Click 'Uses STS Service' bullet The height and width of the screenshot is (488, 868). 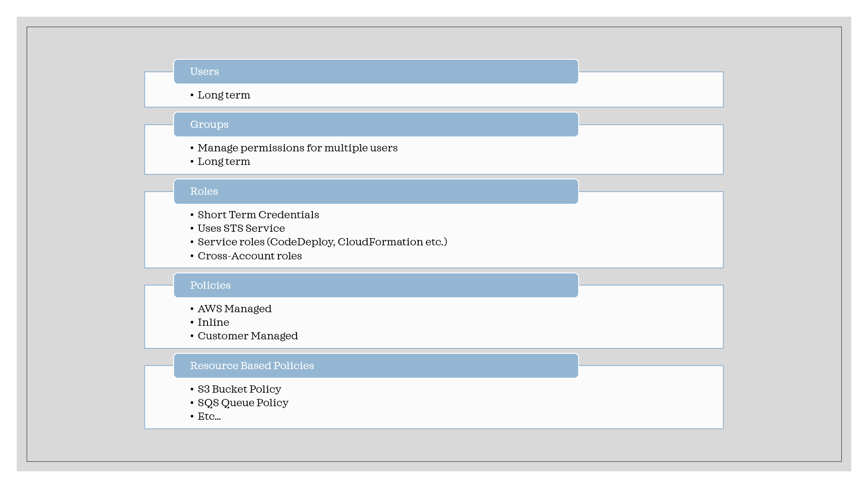pyautogui.click(x=241, y=229)
